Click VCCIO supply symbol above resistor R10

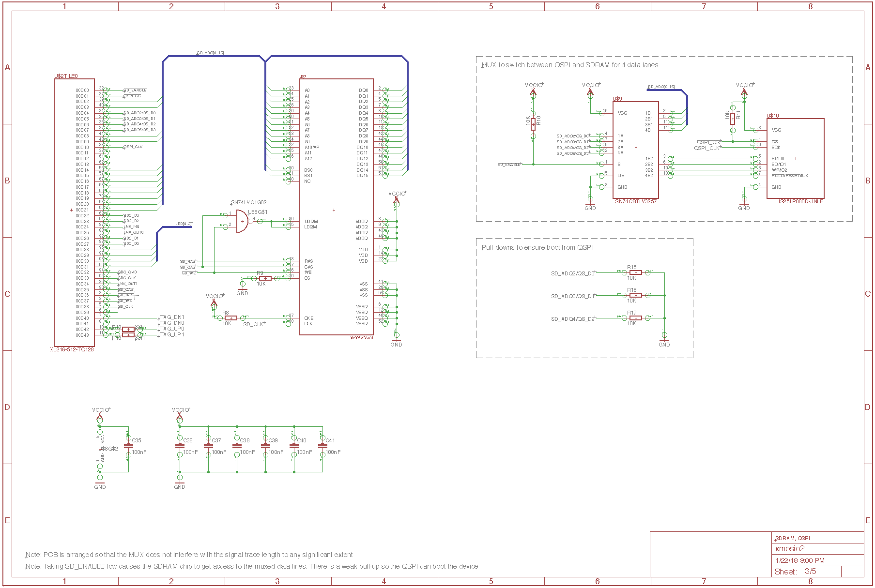pos(534,88)
